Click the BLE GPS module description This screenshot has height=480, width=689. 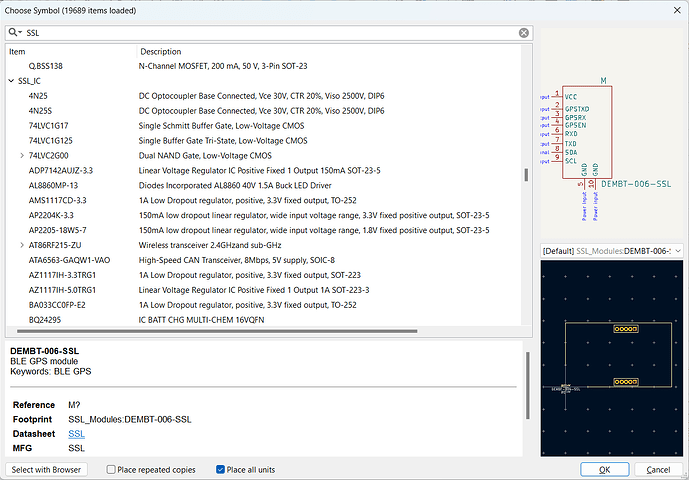pyautogui.click(x=44, y=361)
